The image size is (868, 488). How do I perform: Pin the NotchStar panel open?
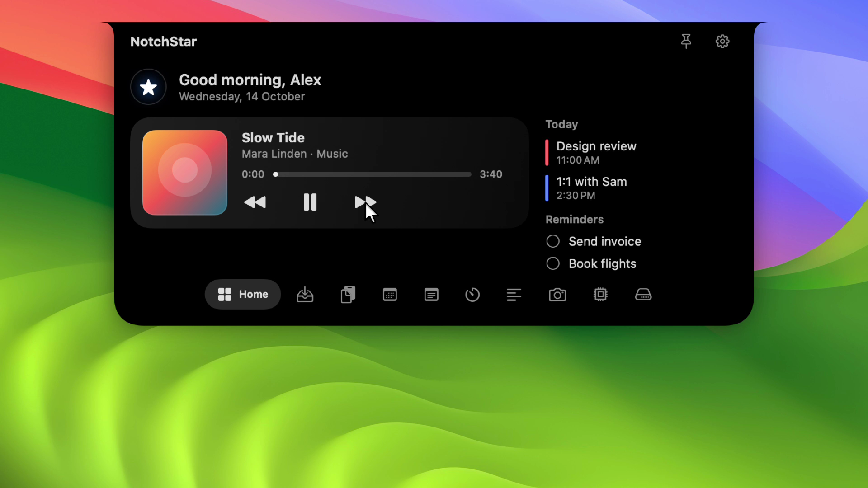pos(686,41)
